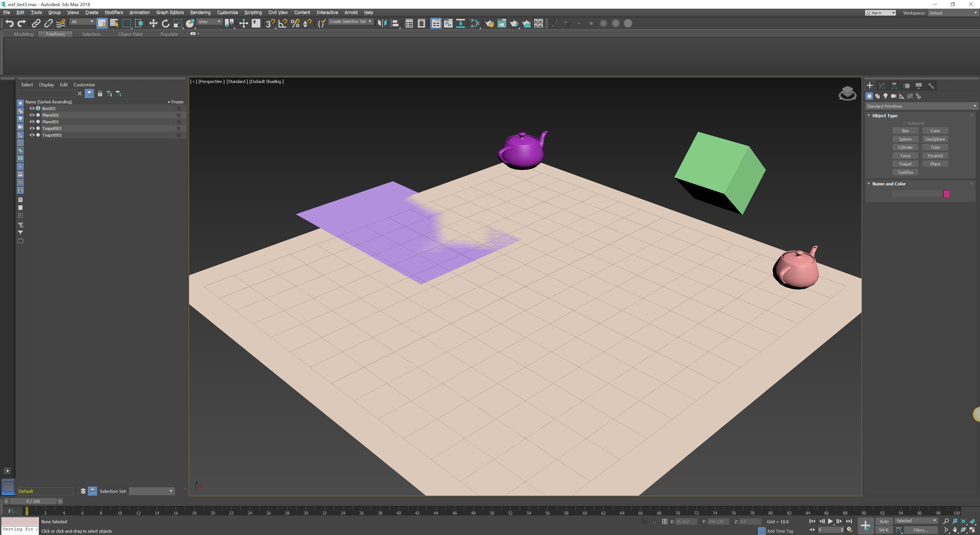This screenshot has height=535, width=980.
Task: Toggle visibility eye of Teapot001
Action: click(32, 128)
